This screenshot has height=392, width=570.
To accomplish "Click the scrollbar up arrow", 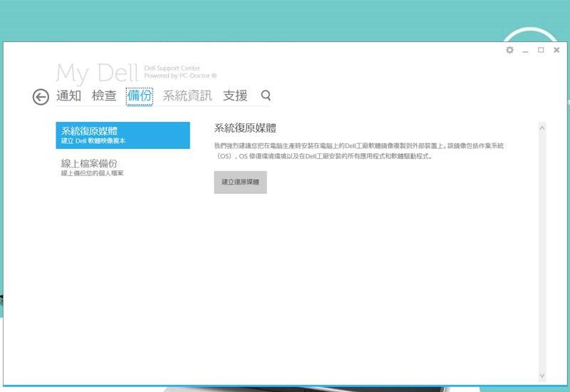I will tap(542, 128).
